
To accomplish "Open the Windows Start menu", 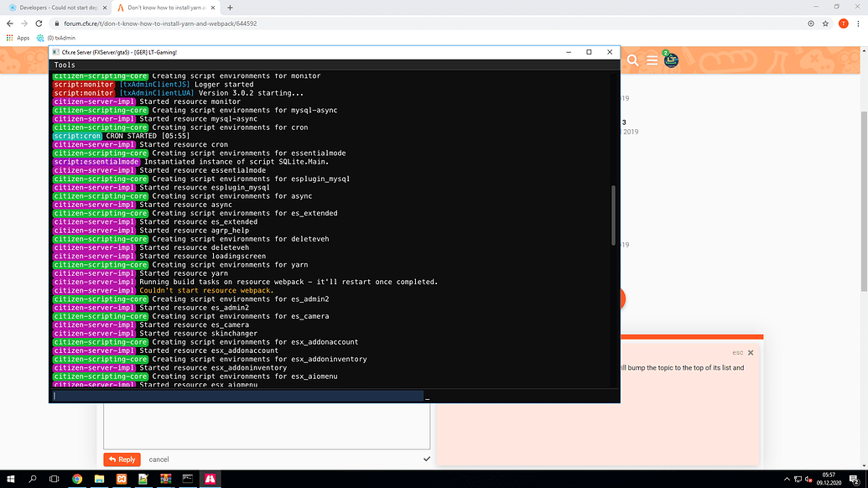I will coord(9,480).
